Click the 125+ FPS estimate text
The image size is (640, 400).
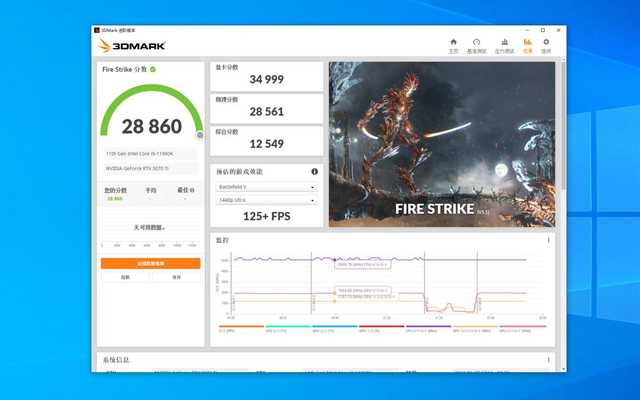267,216
